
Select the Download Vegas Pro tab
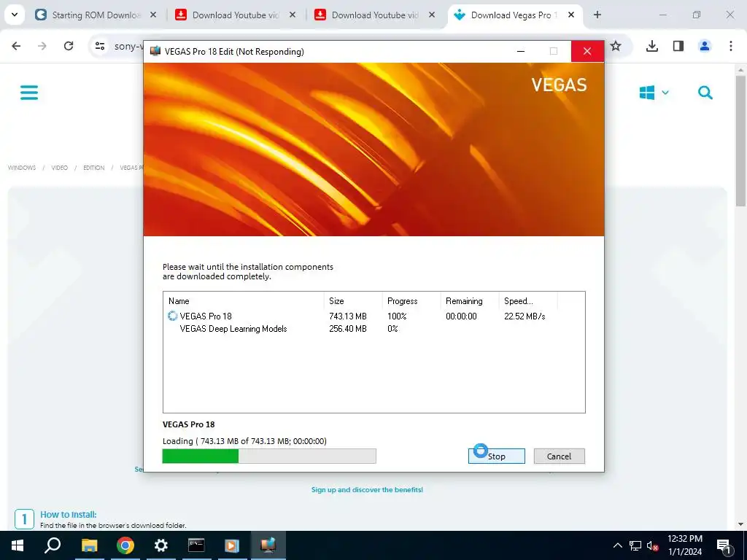514,15
